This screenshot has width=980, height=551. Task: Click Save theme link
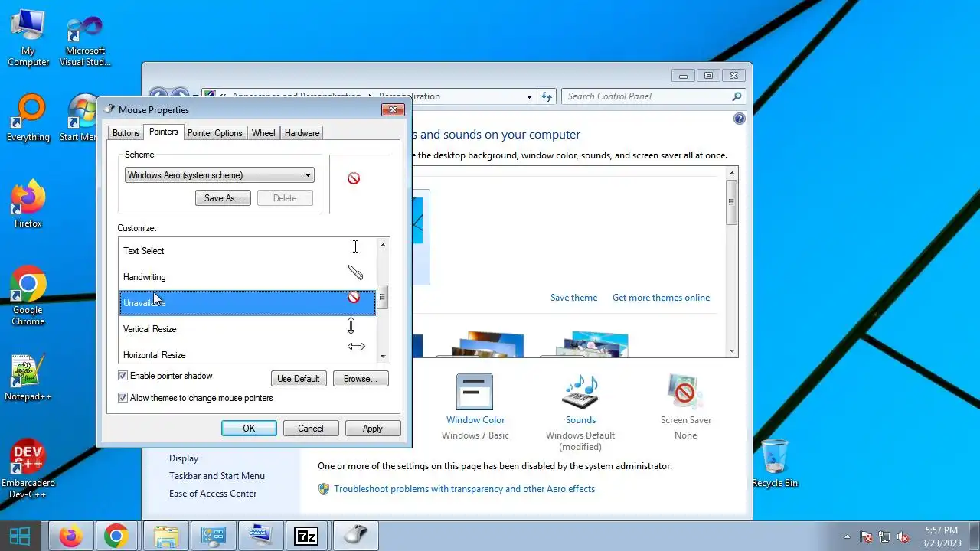tap(573, 298)
